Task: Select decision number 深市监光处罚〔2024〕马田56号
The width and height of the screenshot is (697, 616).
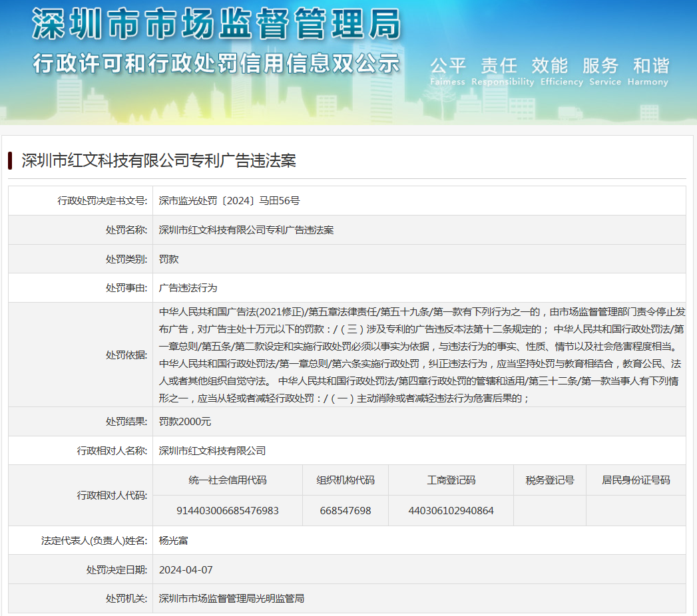Action: click(x=229, y=200)
